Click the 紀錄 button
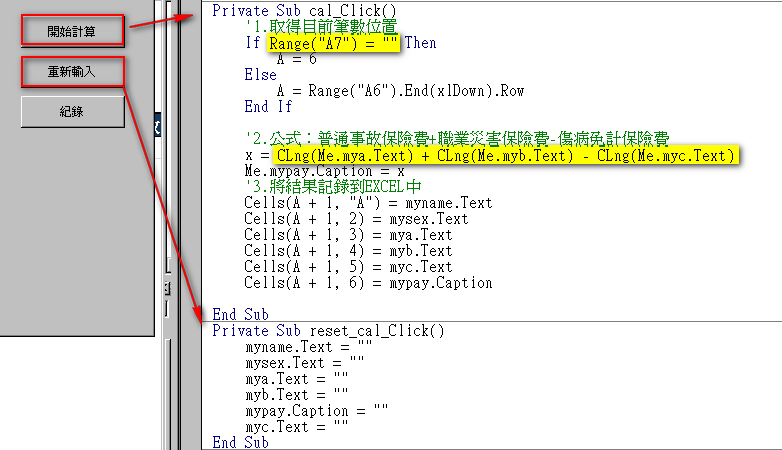The width and height of the screenshot is (782, 450). pos(72,112)
